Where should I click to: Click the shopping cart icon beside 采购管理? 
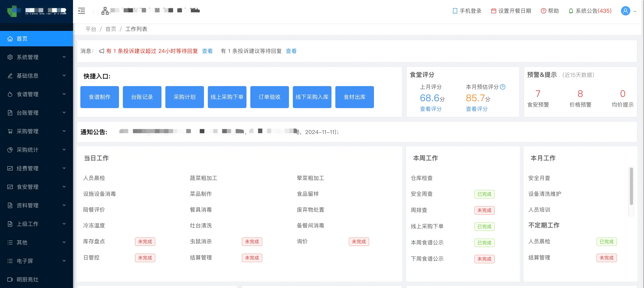pos(10,131)
